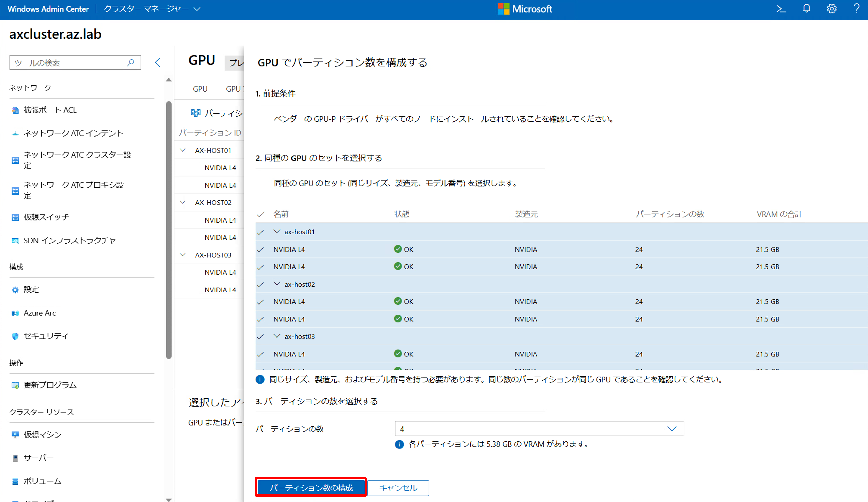Switch to the GPU tab
868x502 pixels.
click(200, 89)
